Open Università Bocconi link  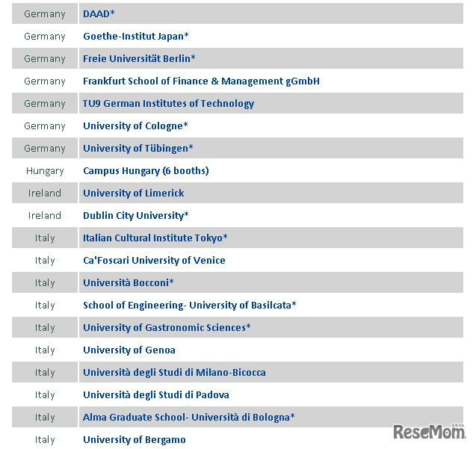coord(128,282)
